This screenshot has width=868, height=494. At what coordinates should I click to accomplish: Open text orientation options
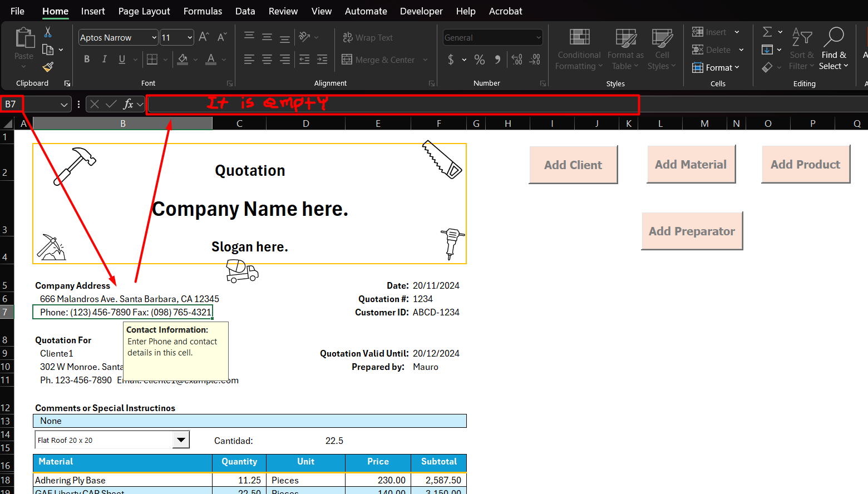pyautogui.click(x=304, y=37)
